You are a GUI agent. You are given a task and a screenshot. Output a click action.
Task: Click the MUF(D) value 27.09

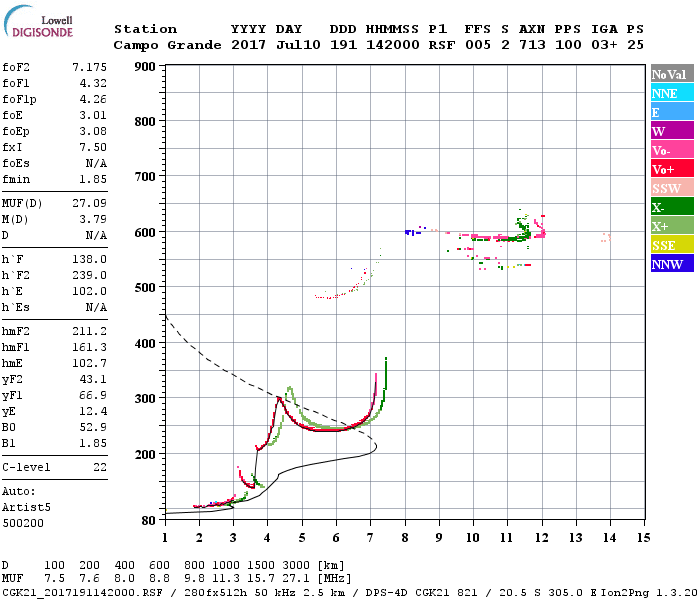89,204
